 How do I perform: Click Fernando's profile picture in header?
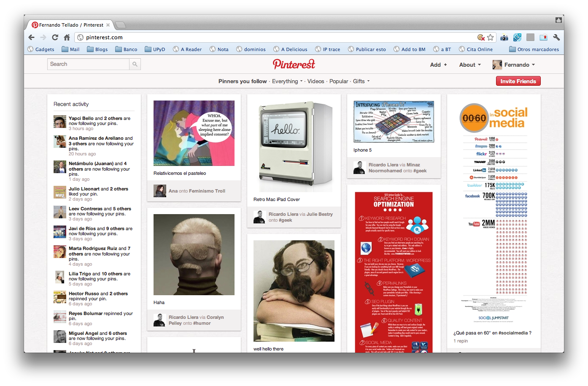[497, 65]
